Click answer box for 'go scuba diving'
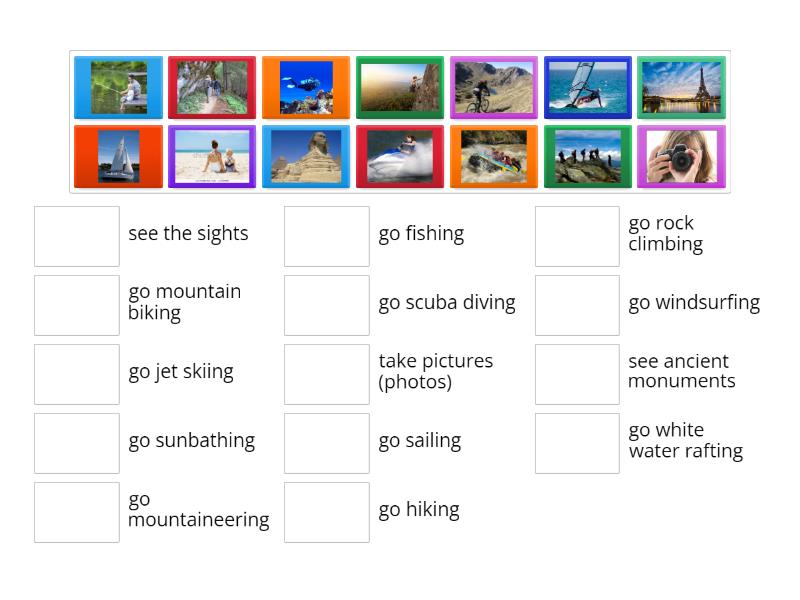800x600 pixels. pos(327,305)
